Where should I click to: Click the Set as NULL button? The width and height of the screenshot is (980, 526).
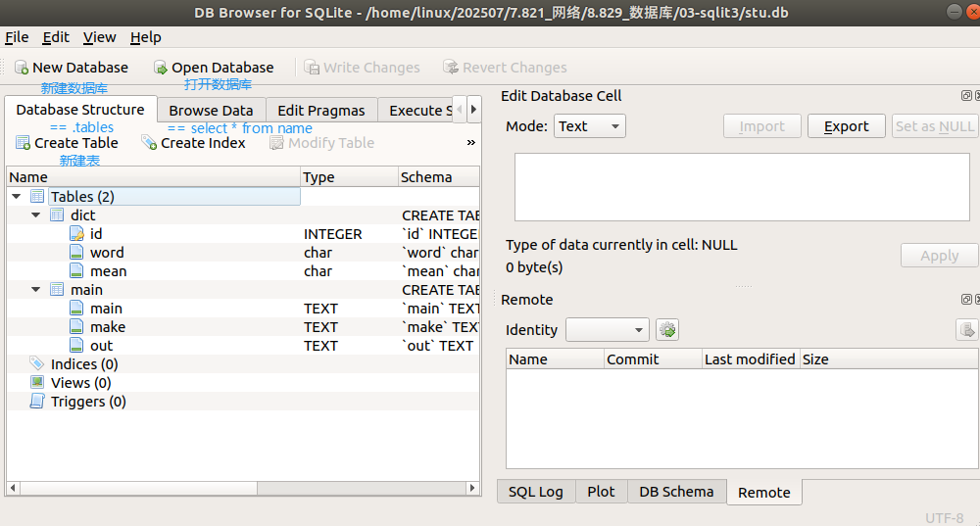935,126
